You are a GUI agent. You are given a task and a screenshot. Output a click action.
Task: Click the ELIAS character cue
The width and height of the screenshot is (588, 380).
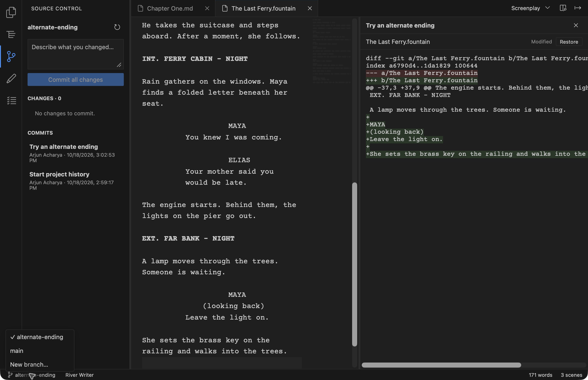pos(239,160)
